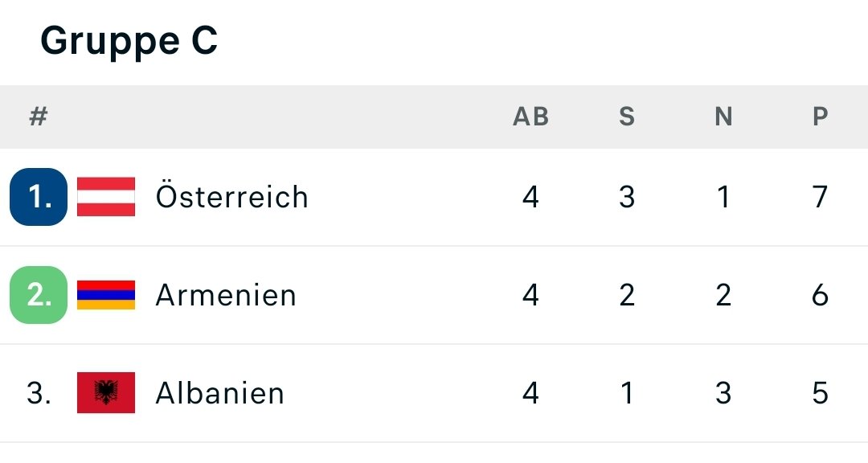Click Albanien's points value 5
The image size is (868, 463).
point(821,393)
